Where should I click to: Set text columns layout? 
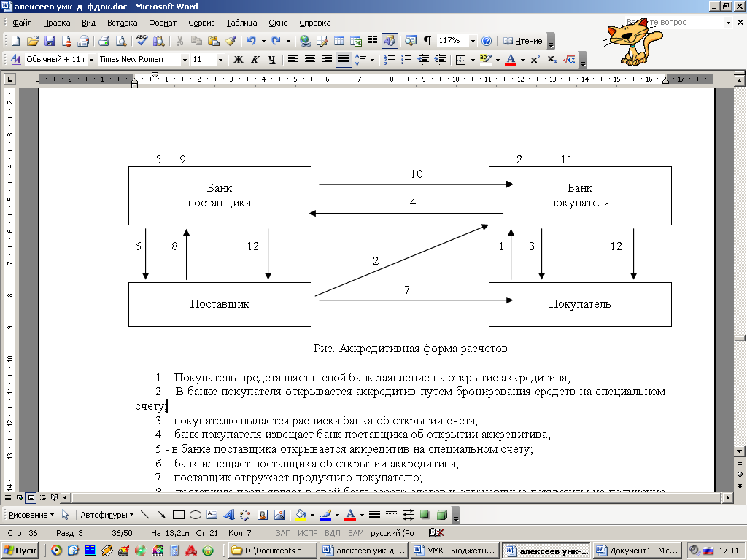point(373,41)
